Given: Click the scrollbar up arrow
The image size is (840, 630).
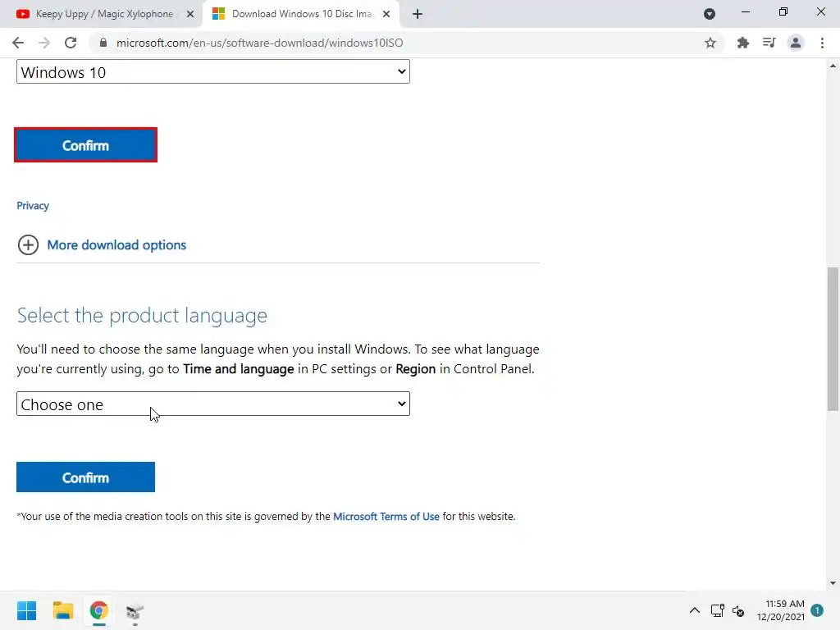Looking at the screenshot, I should pyautogui.click(x=833, y=66).
